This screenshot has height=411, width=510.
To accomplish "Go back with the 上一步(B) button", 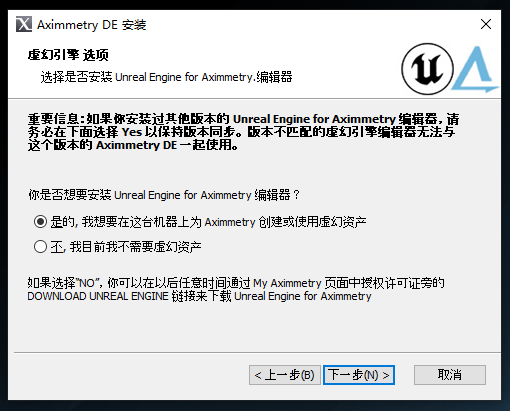I will pos(285,375).
